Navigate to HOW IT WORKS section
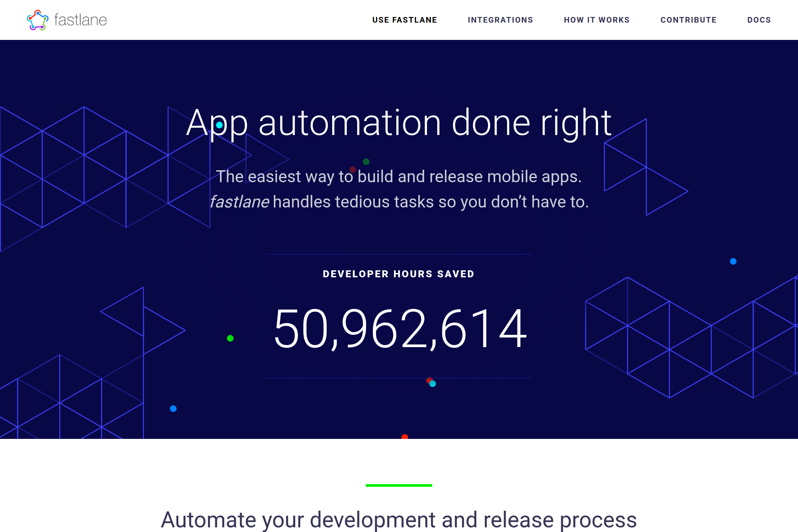This screenshot has width=798, height=532. [597, 20]
